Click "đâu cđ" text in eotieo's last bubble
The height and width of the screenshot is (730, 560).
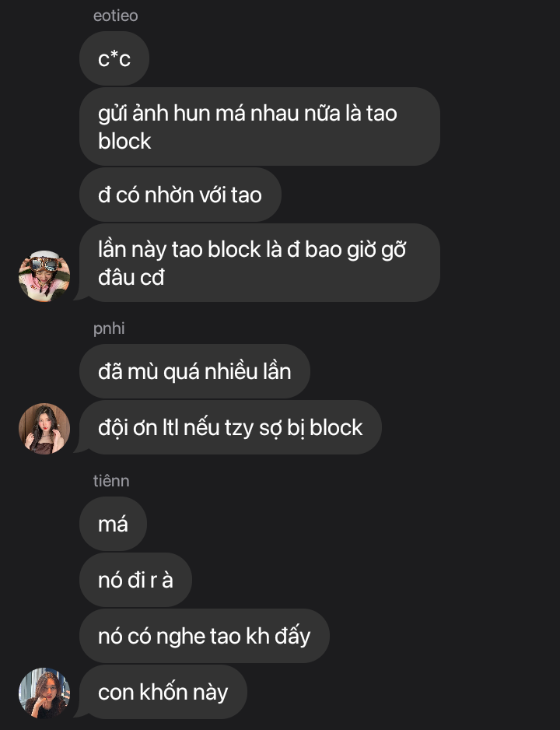click(x=131, y=278)
